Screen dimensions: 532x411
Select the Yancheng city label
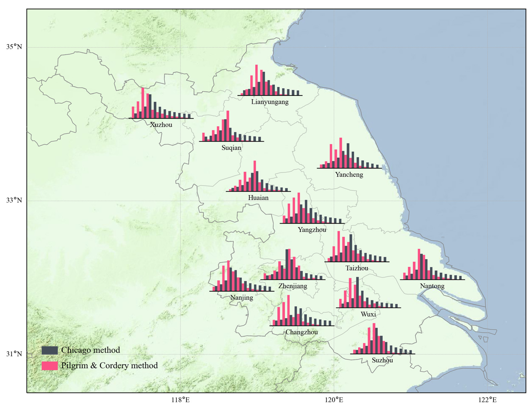click(x=349, y=175)
